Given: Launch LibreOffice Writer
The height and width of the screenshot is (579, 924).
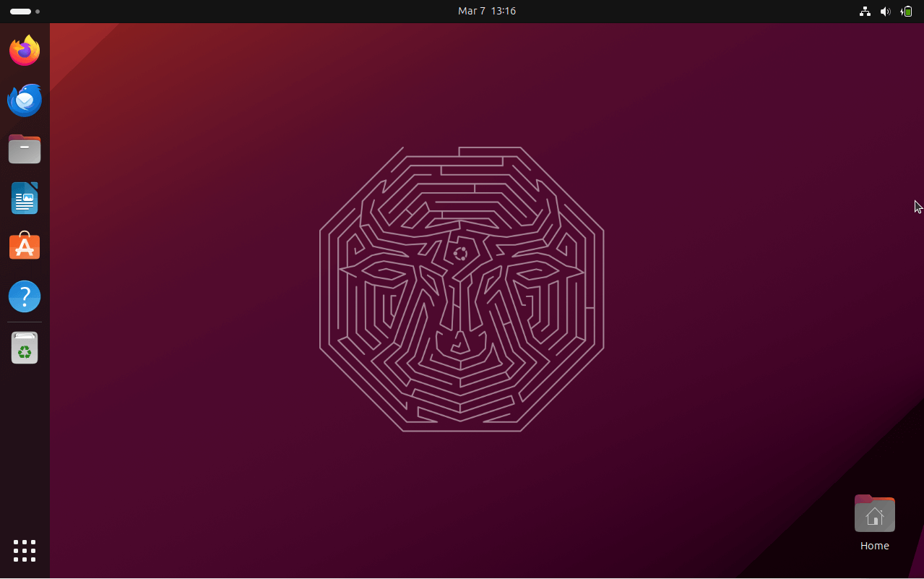Looking at the screenshot, I should tap(24, 197).
